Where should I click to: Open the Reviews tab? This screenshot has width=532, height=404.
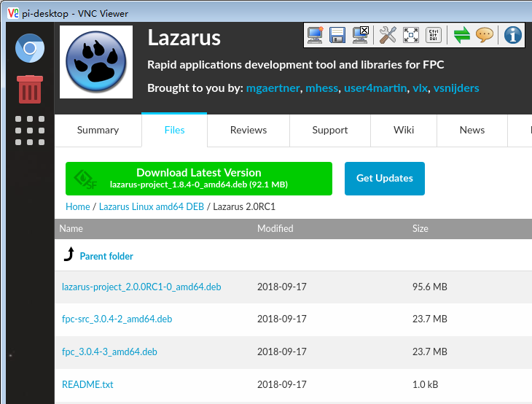coord(249,130)
